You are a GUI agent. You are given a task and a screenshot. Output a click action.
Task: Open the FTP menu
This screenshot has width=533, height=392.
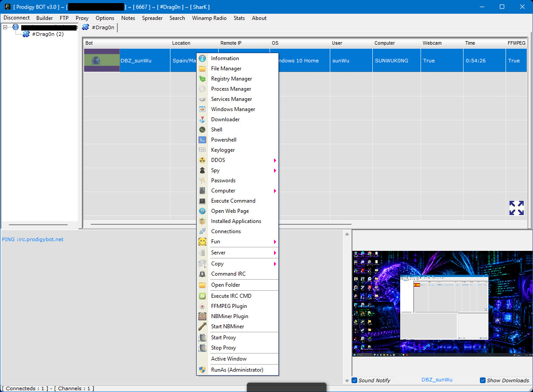pyautogui.click(x=64, y=18)
